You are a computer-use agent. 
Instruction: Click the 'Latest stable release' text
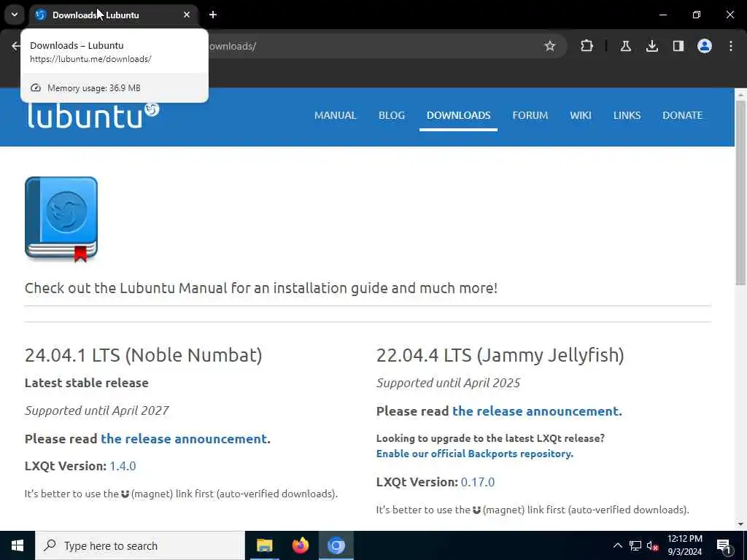pyautogui.click(x=87, y=383)
